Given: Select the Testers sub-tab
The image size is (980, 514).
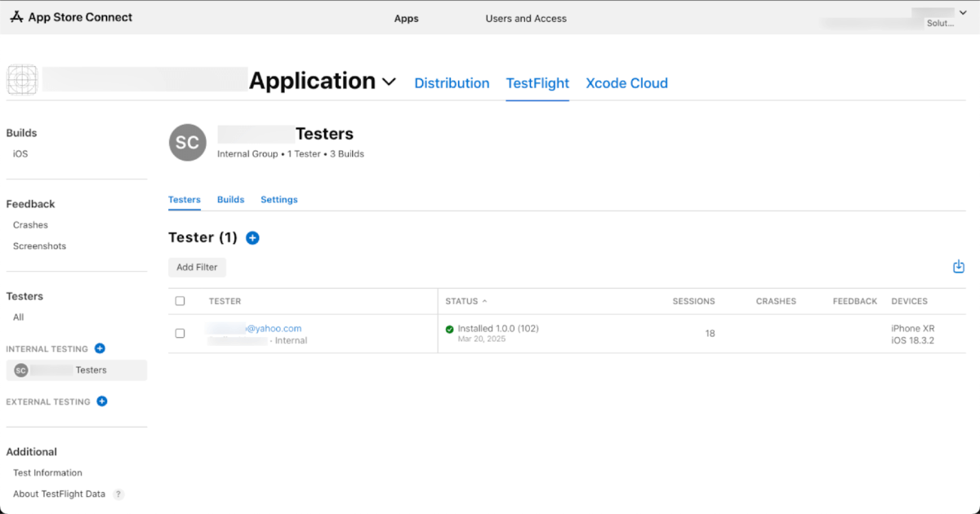Looking at the screenshot, I should [185, 200].
